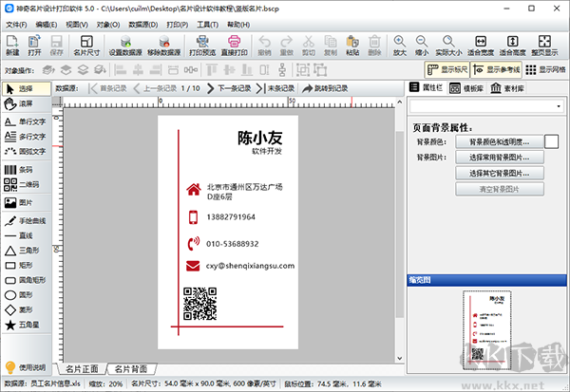Toggle show guide lines (显示参考线)
The width and height of the screenshot is (570, 392).
496,69
